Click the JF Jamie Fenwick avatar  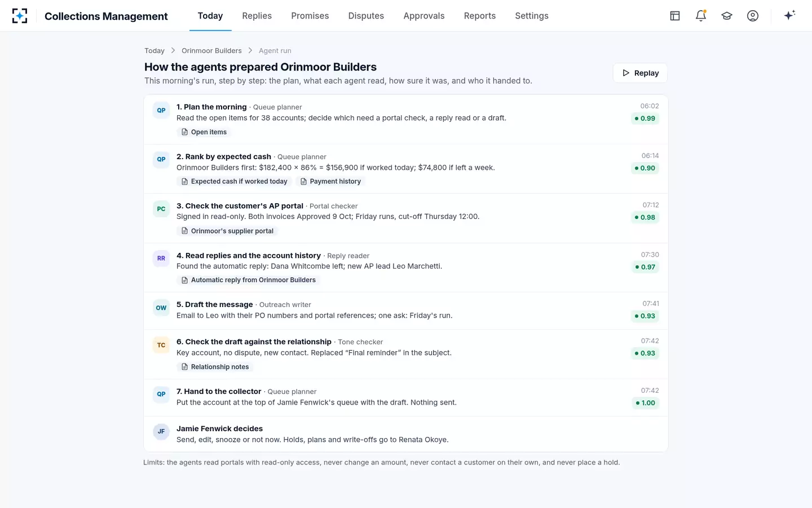161,431
